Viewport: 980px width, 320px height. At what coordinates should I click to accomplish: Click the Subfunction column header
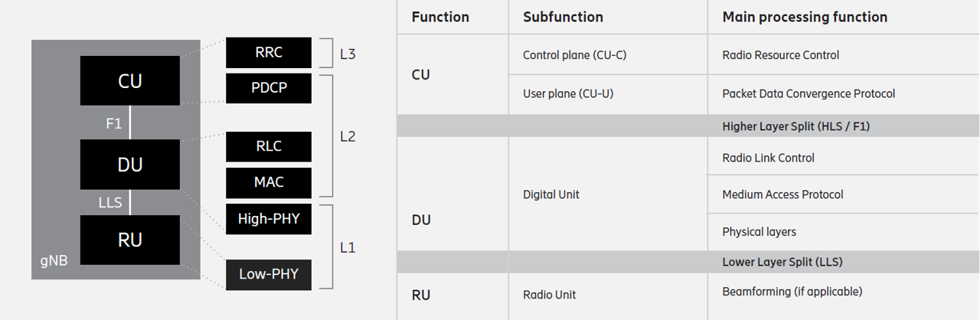pos(563,17)
